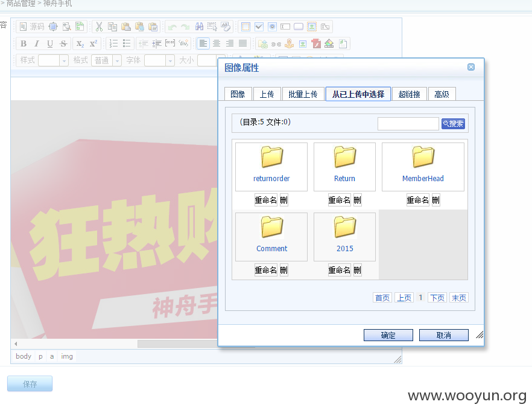Screen dimensions: 532x413
Task: Open the preview icon with magnifier
Action: tap(66, 27)
